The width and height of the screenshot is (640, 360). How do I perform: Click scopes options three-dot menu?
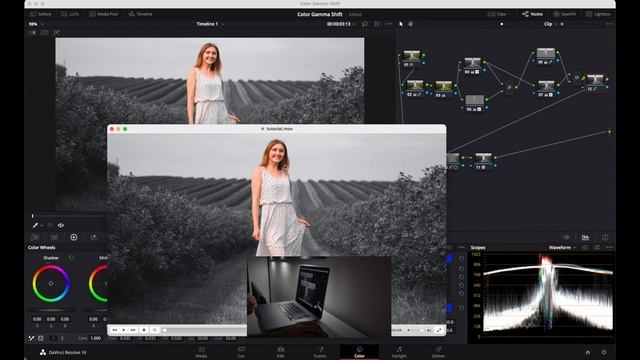pos(609,247)
